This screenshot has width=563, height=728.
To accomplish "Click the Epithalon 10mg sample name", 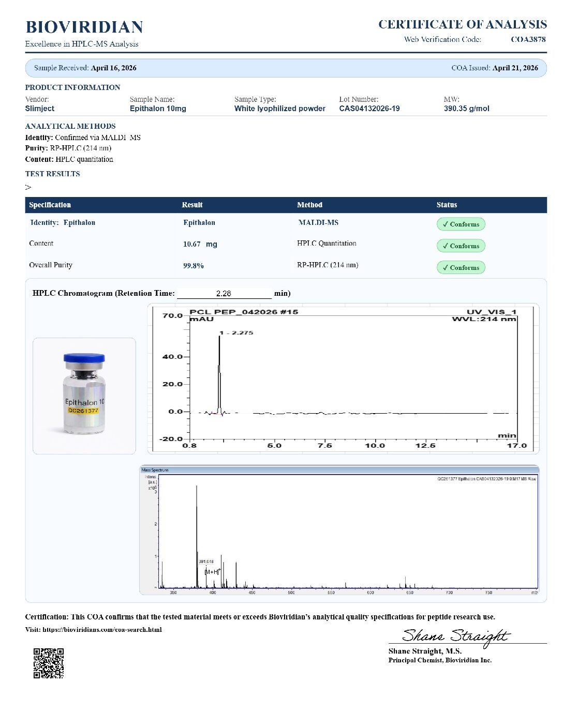I will 158,109.
